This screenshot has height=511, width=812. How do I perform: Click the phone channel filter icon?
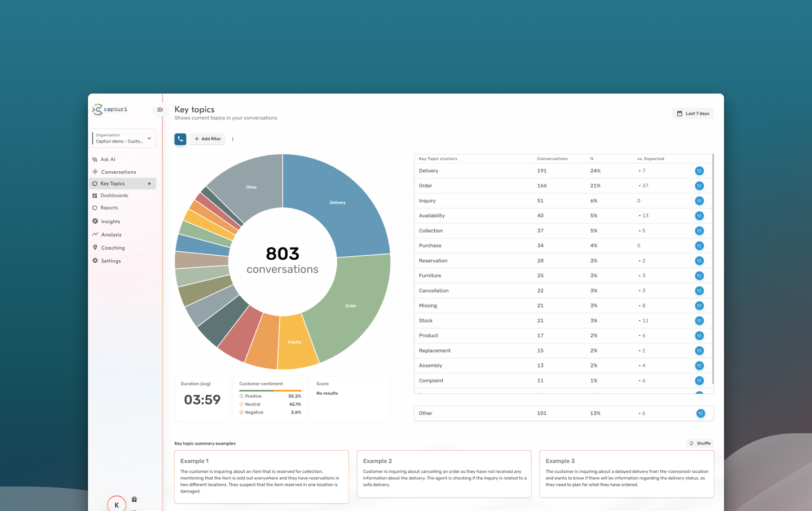180,139
